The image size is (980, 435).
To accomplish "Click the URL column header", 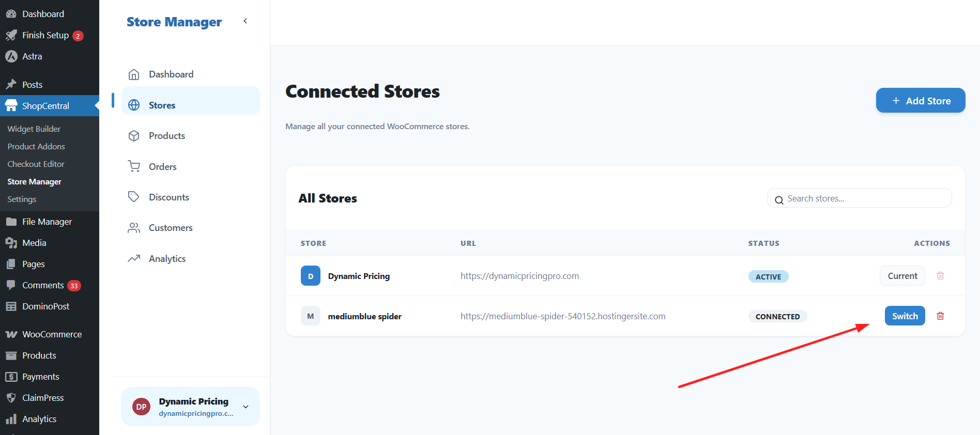I will tap(468, 243).
